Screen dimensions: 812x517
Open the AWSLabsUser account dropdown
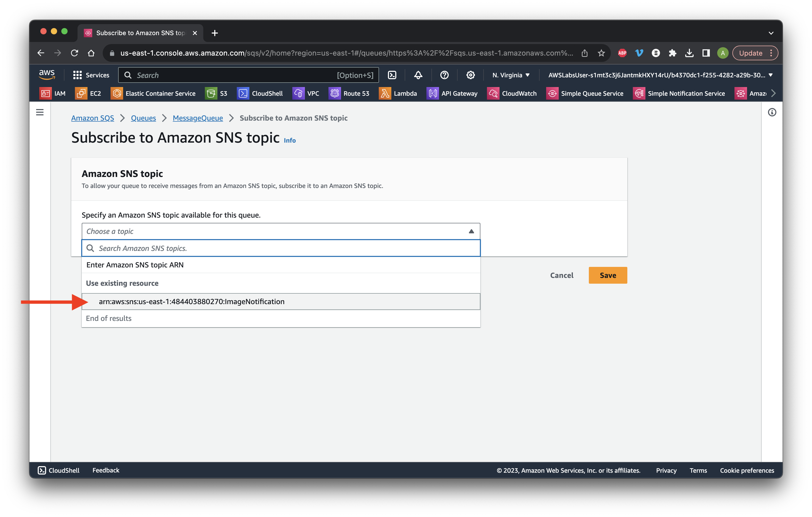pyautogui.click(x=660, y=75)
